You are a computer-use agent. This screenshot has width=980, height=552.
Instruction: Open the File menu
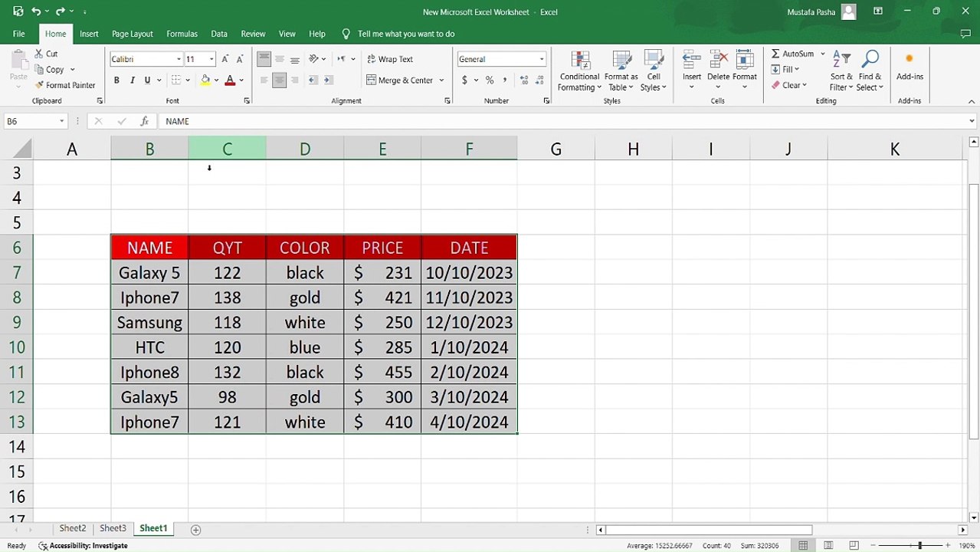[18, 34]
